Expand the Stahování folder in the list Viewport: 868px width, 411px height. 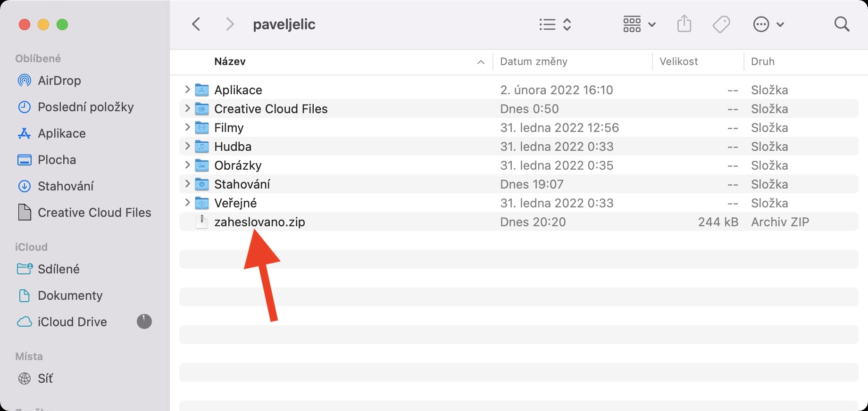click(187, 184)
